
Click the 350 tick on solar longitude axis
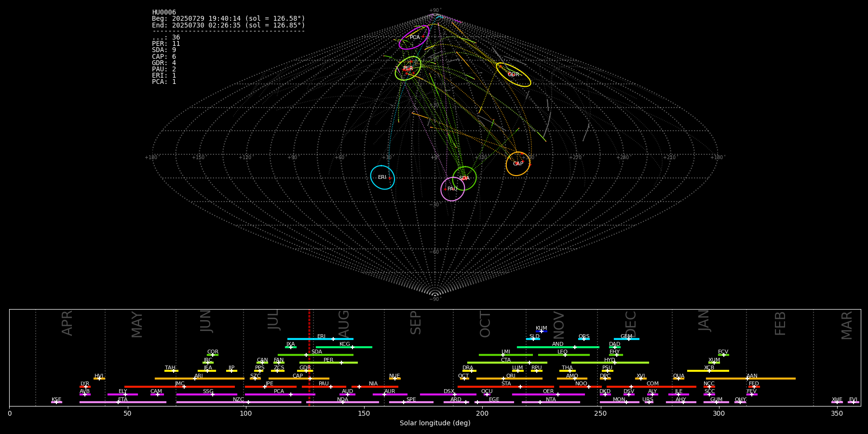click(x=837, y=413)
